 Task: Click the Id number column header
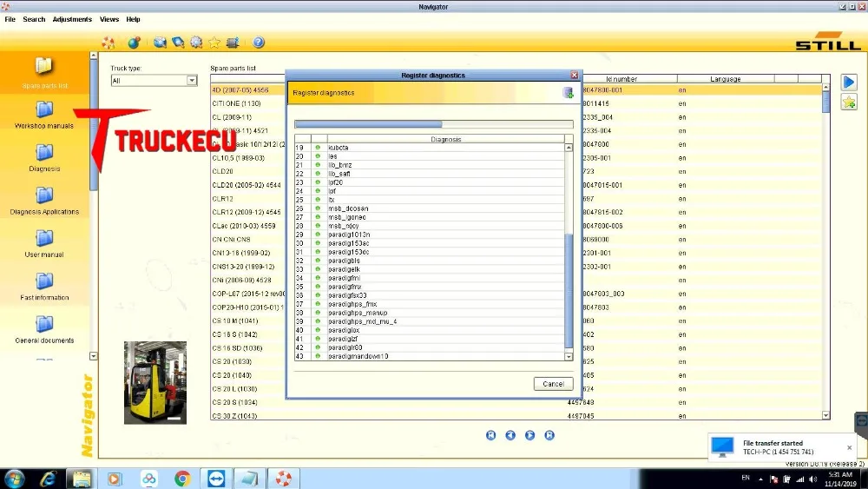coord(621,79)
